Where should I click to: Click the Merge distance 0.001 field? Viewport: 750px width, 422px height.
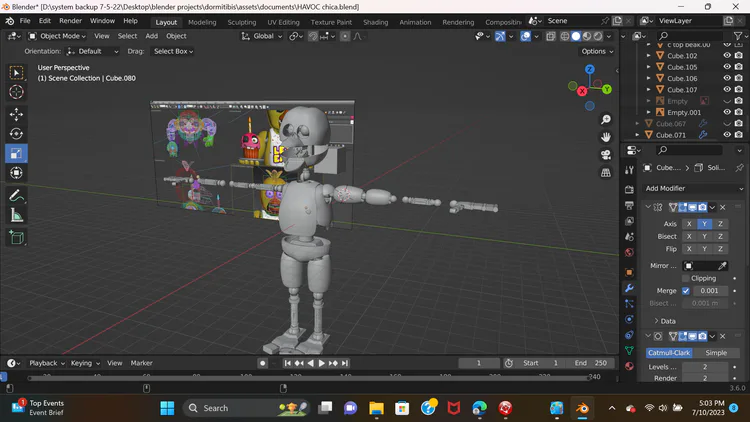point(709,290)
